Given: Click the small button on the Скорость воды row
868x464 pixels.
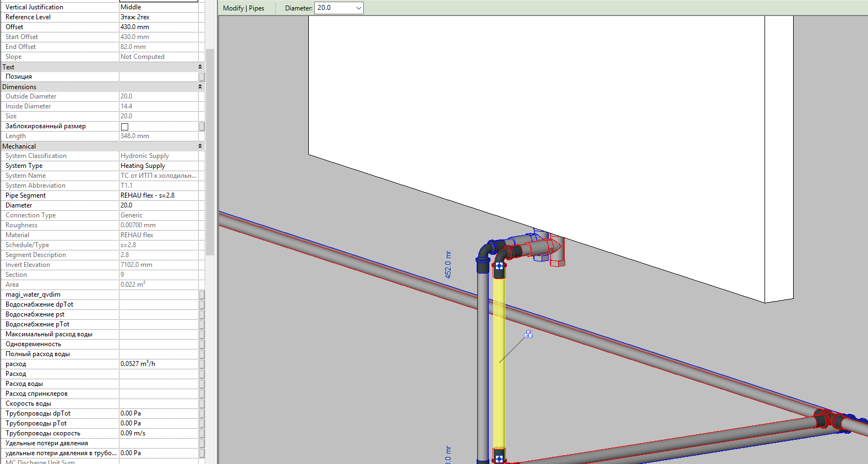Looking at the screenshot, I should pos(202,403).
